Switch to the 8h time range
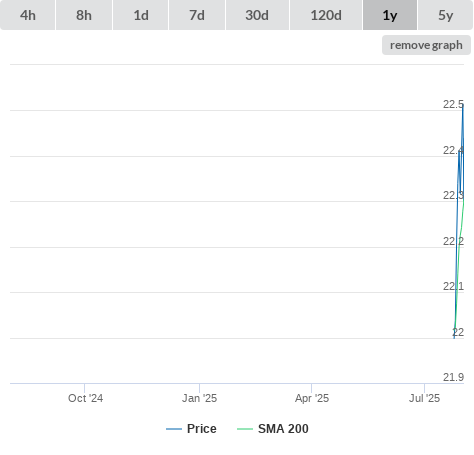The height and width of the screenshot is (455, 474). tap(84, 15)
